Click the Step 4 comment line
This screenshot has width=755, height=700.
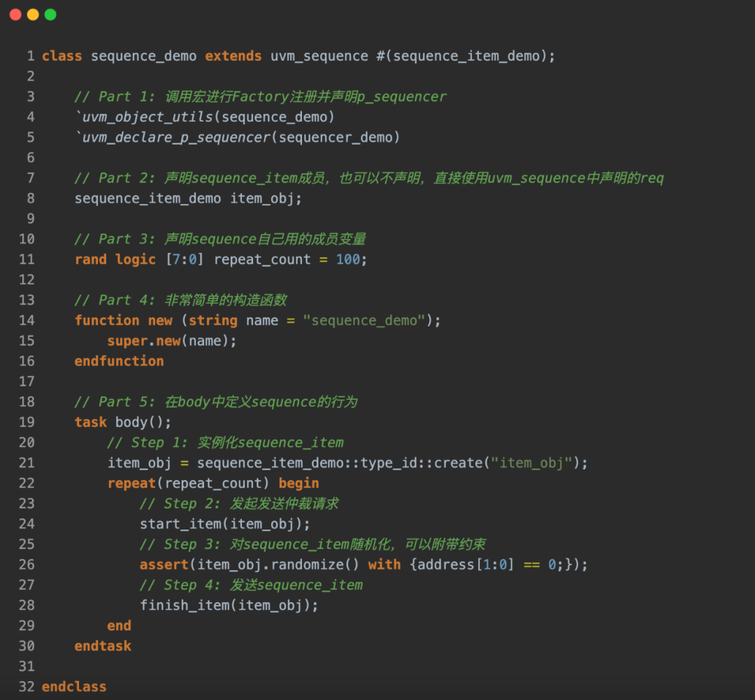[x=251, y=585]
